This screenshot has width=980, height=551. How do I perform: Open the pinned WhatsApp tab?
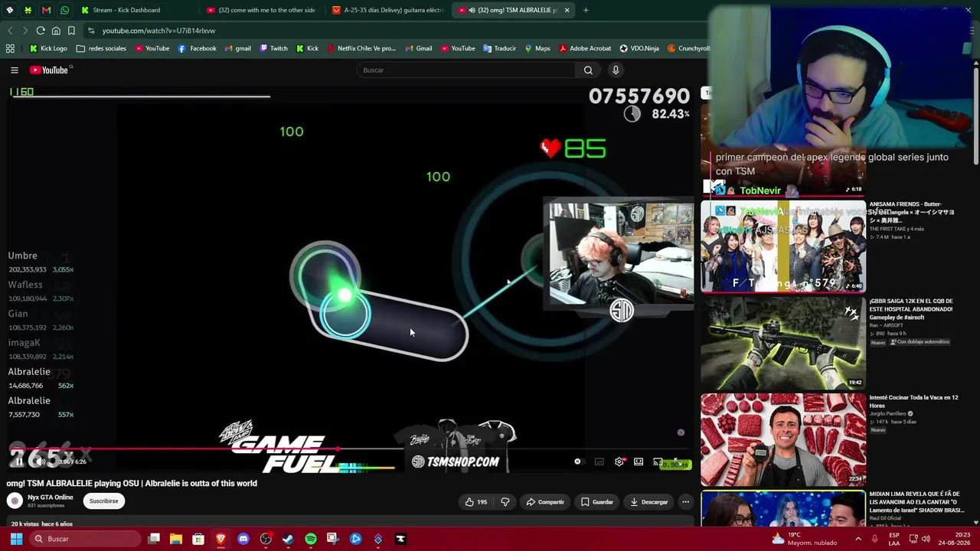point(64,10)
